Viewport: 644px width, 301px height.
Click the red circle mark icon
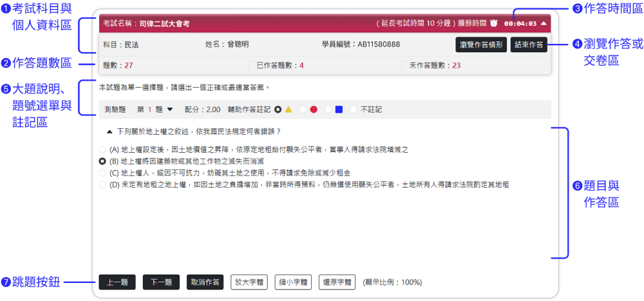click(314, 110)
